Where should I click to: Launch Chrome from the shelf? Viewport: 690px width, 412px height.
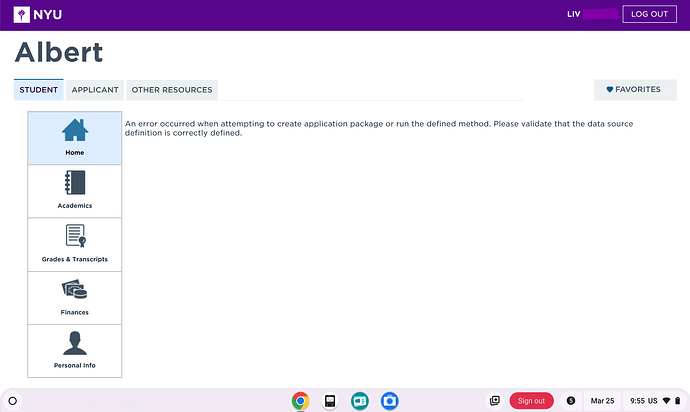pos(301,401)
